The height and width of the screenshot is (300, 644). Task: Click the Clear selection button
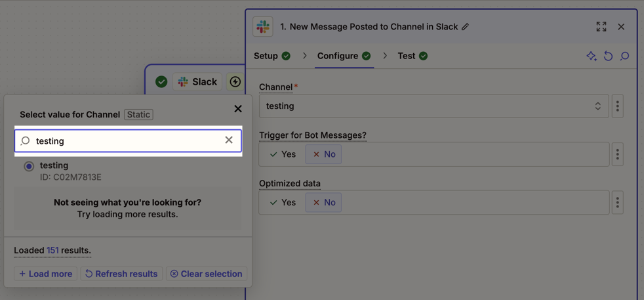click(x=206, y=274)
